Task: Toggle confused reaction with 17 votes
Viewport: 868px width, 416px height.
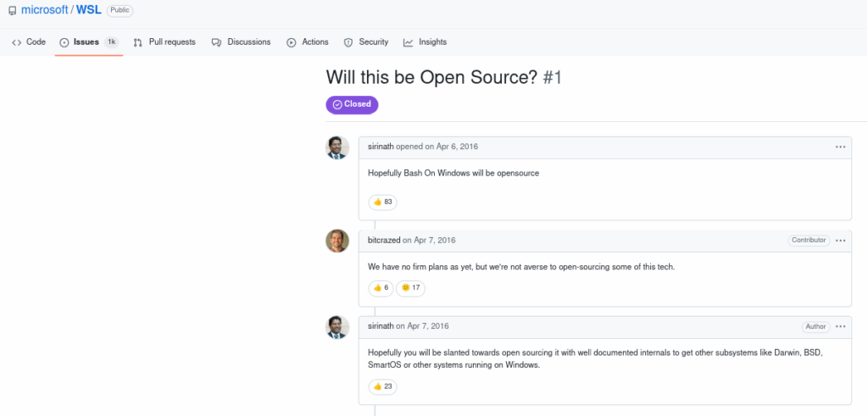Action: [411, 288]
